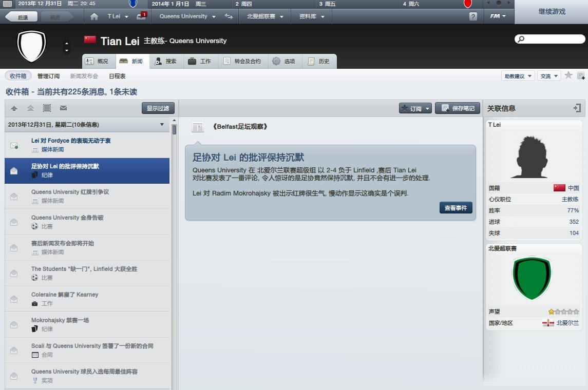Toggle the star bookmark for this screen
The image size is (588, 390).
tap(568, 76)
